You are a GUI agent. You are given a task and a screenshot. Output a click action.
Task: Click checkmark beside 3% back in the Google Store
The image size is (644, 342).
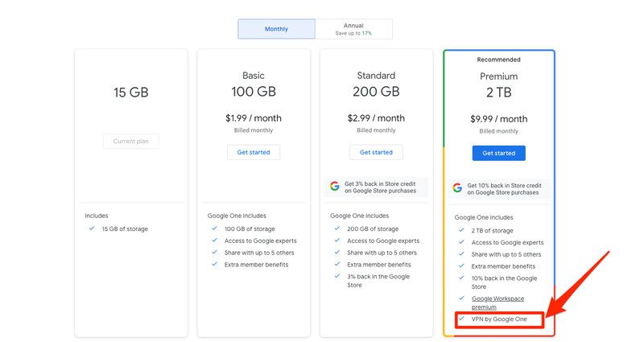coord(337,276)
